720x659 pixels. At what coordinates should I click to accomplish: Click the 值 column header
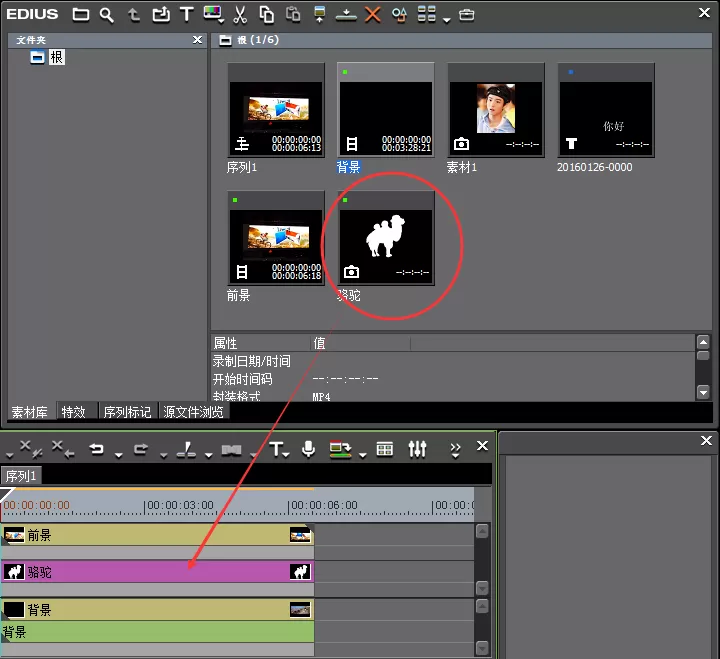(x=360, y=343)
